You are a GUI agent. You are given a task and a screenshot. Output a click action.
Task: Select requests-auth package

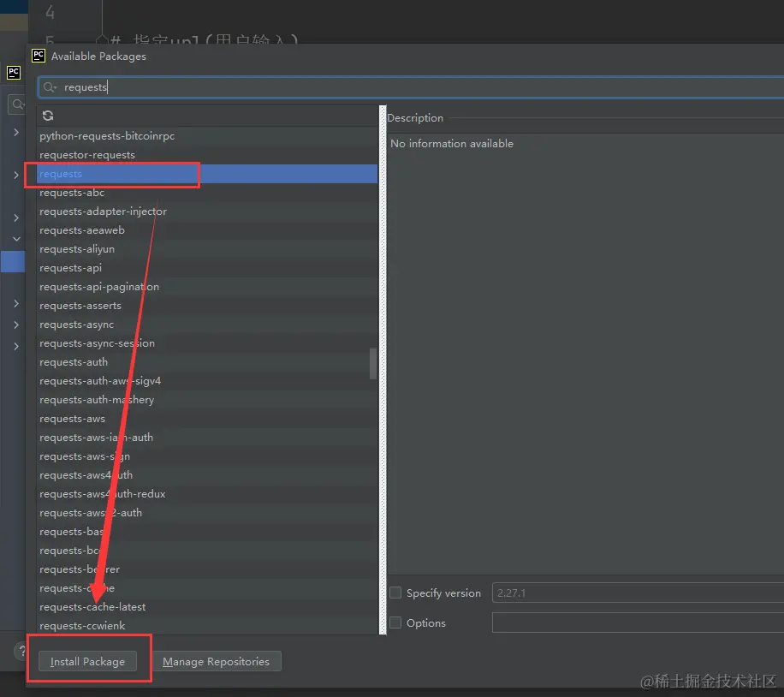[x=207, y=362]
